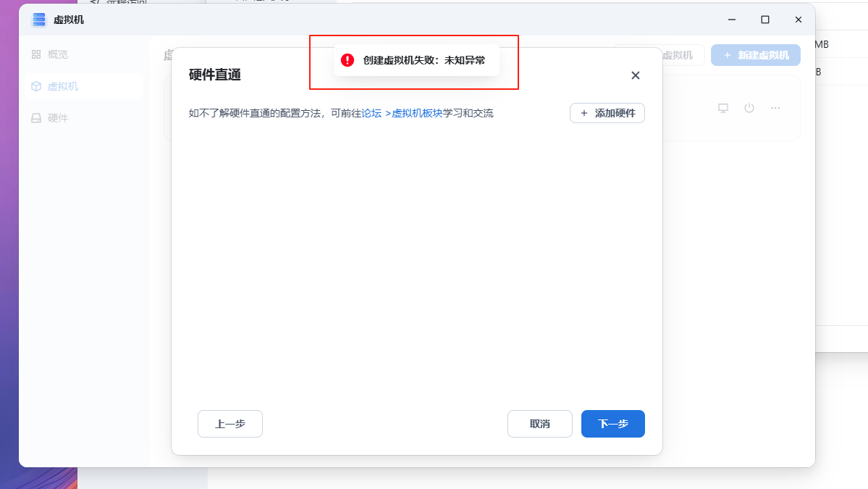This screenshot has width=868, height=489.
Task: Open the 论坛 >虚拟机板块 link
Action: (402, 113)
